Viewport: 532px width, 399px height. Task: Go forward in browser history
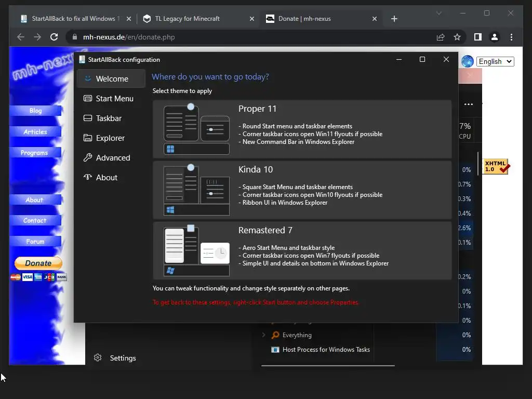(37, 37)
